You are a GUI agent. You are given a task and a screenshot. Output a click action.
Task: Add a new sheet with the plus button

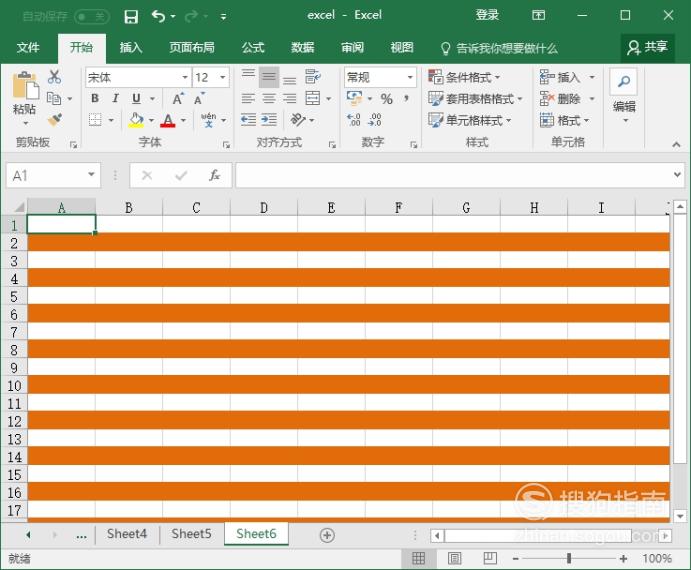pos(327,535)
